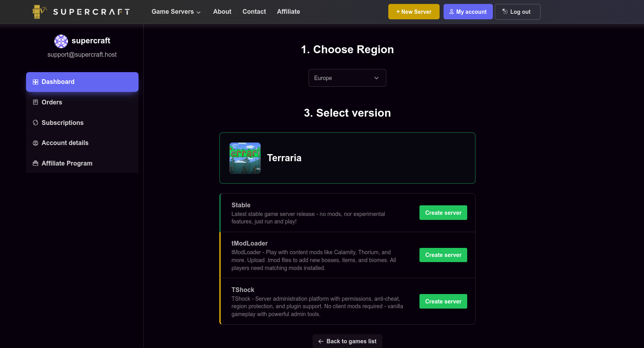Click the supercraft user avatar
The width and height of the screenshot is (644, 348).
click(61, 41)
